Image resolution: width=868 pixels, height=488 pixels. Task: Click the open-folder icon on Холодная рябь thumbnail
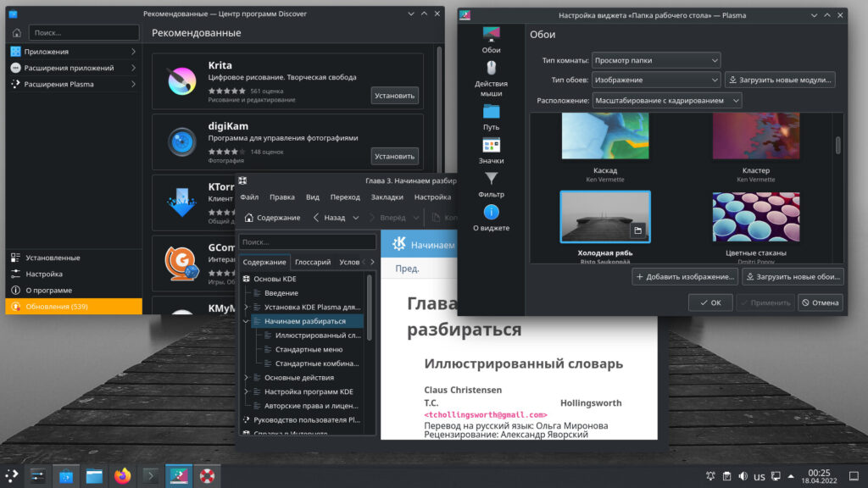[637, 230]
